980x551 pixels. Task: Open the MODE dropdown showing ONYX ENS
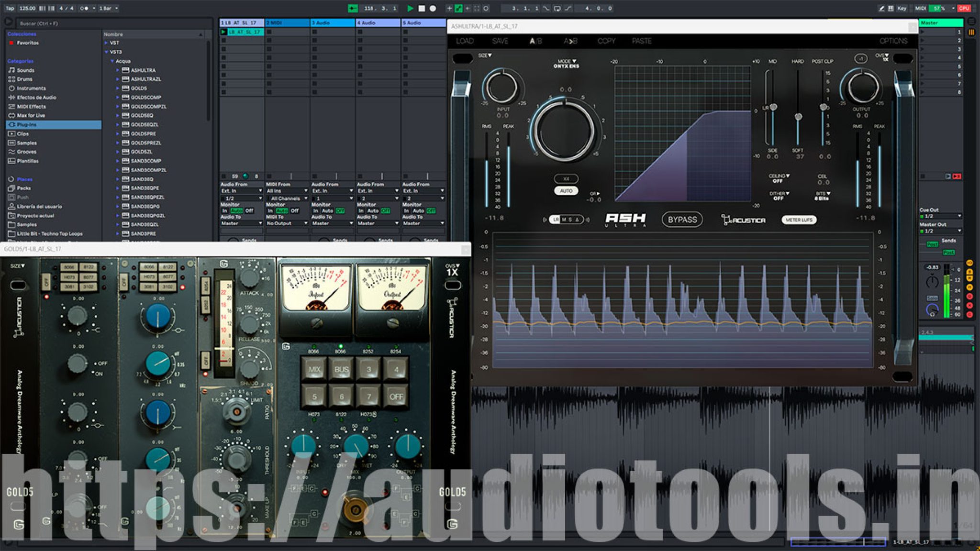[567, 64]
